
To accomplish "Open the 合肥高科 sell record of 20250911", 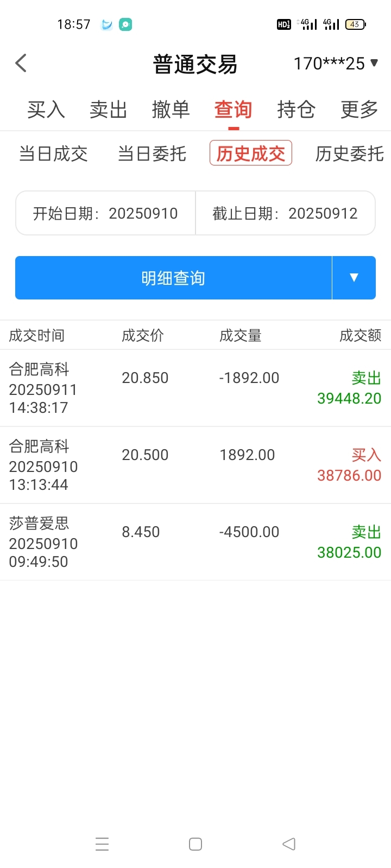I will click(x=195, y=388).
